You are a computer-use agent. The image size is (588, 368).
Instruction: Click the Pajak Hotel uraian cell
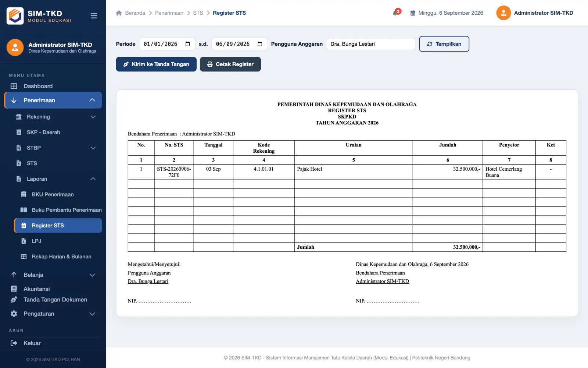[354, 172]
